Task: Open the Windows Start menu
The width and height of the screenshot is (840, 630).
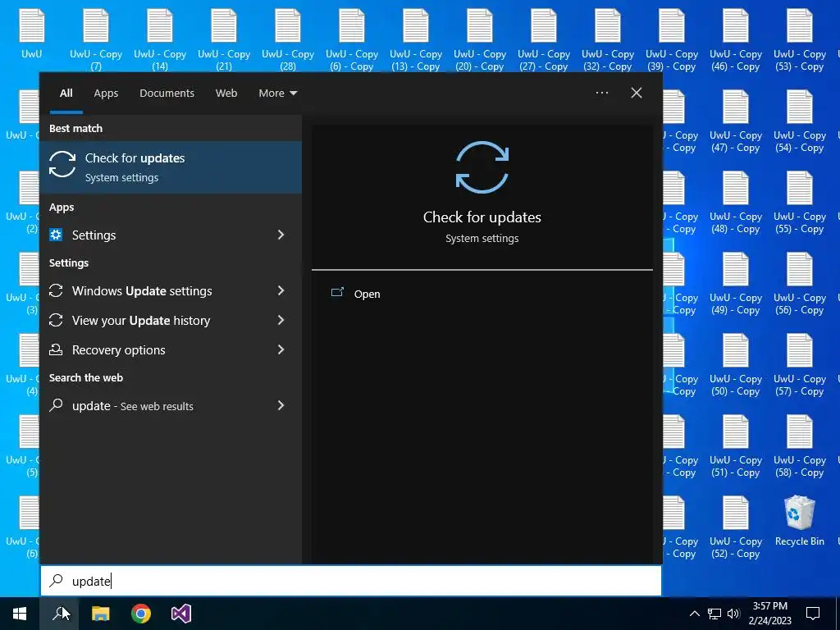Action: click(20, 614)
